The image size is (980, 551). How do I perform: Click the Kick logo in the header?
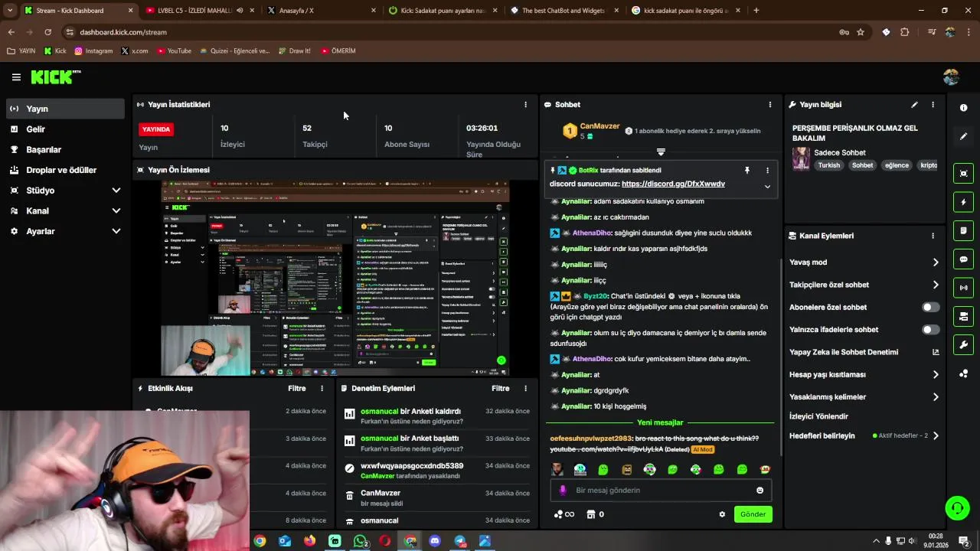(x=55, y=77)
